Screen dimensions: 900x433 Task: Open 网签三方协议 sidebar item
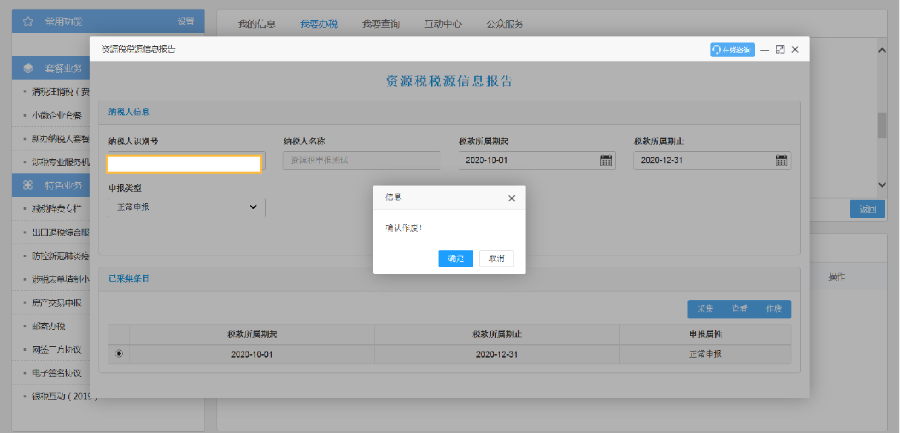pos(56,349)
